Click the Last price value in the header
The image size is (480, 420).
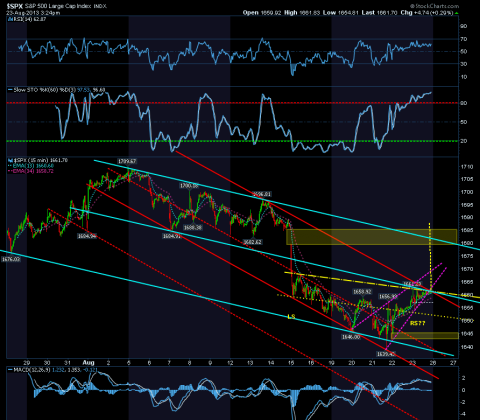pyautogui.click(x=387, y=13)
